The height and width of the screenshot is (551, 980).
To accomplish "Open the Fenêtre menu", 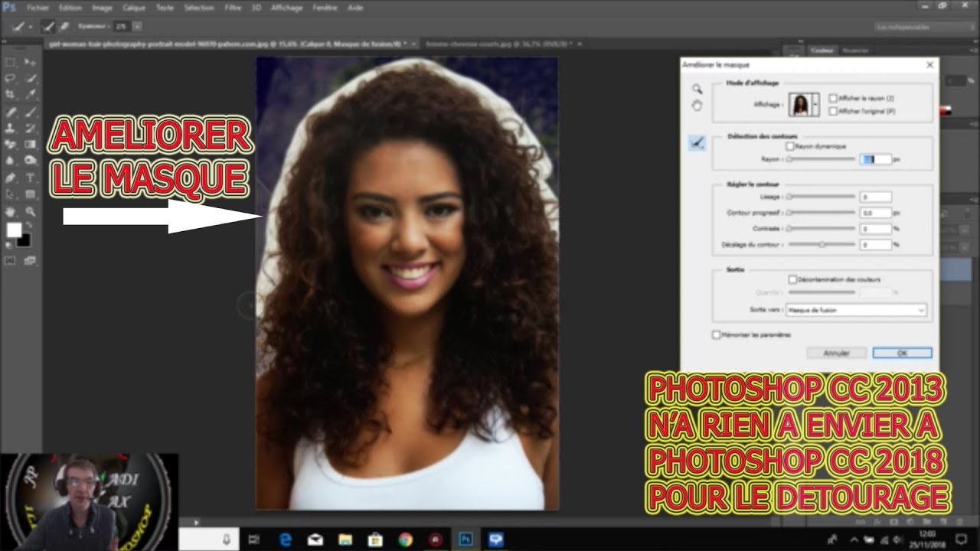I will coord(325,7).
